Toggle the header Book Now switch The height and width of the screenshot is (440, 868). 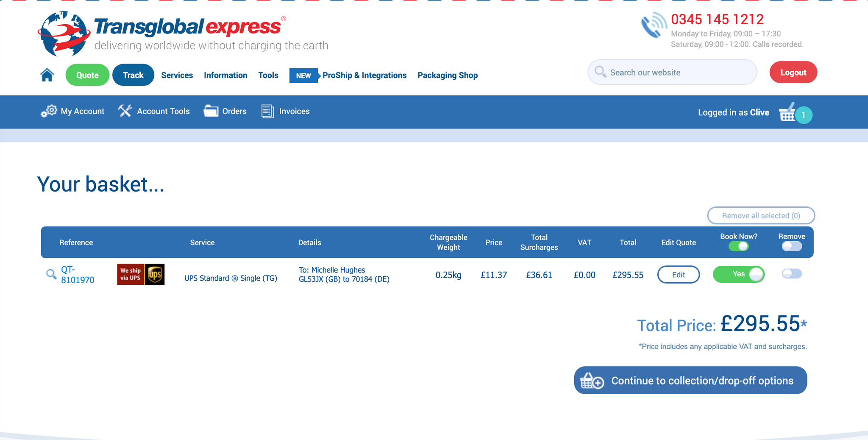coord(738,246)
